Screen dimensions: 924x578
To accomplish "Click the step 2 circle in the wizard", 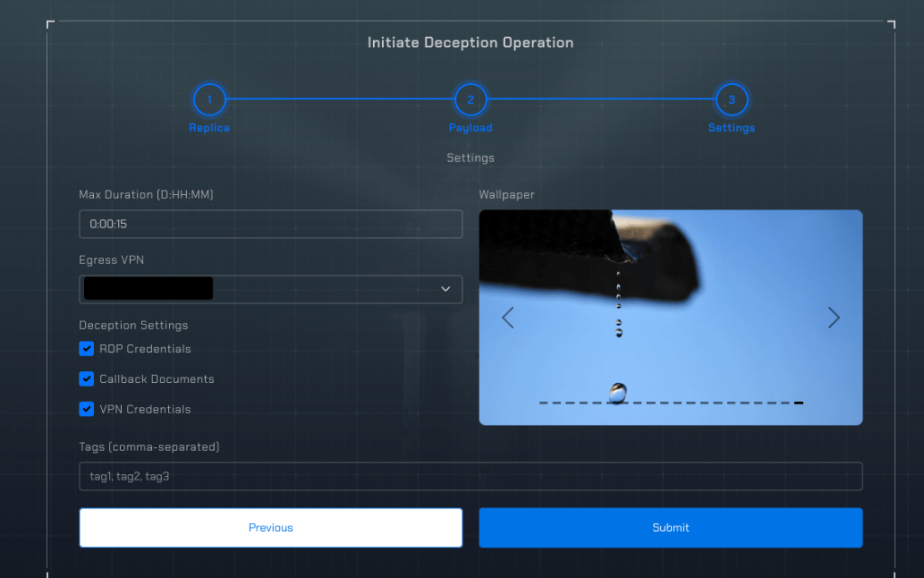I will click(470, 99).
